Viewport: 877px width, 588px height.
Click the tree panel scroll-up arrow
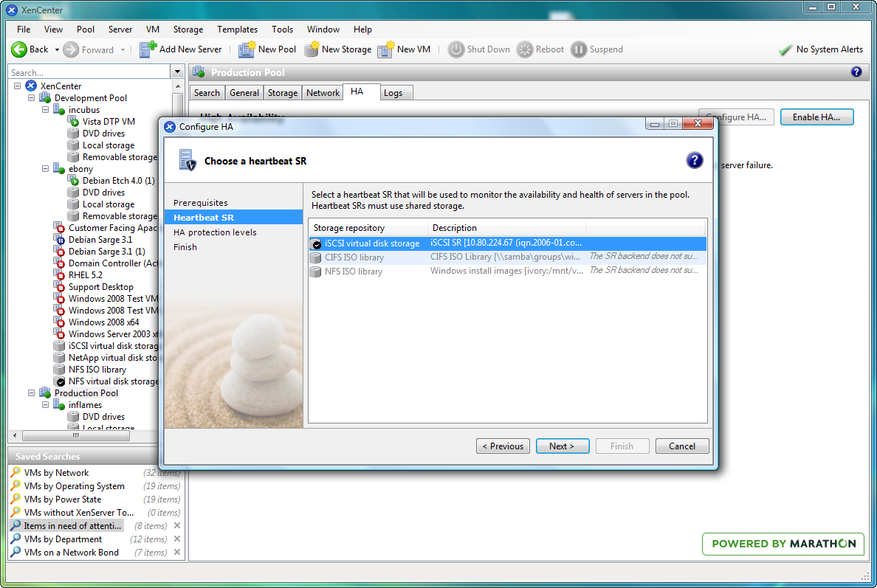(x=178, y=86)
